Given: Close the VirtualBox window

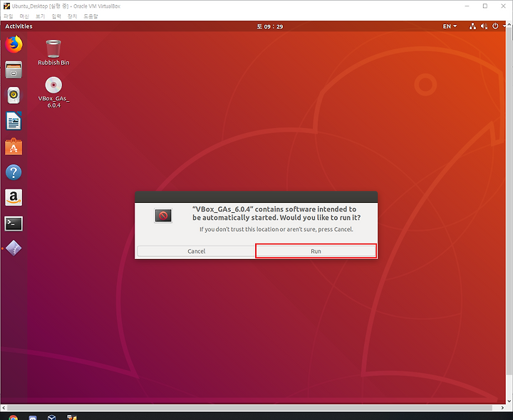Looking at the screenshot, I should tap(503, 6).
